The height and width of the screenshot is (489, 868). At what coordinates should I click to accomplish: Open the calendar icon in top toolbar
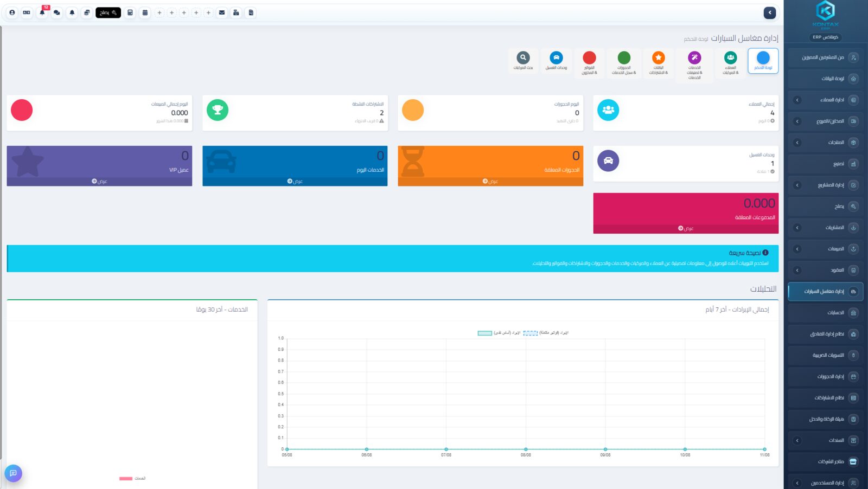pyautogui.click(x=145, y=12)
